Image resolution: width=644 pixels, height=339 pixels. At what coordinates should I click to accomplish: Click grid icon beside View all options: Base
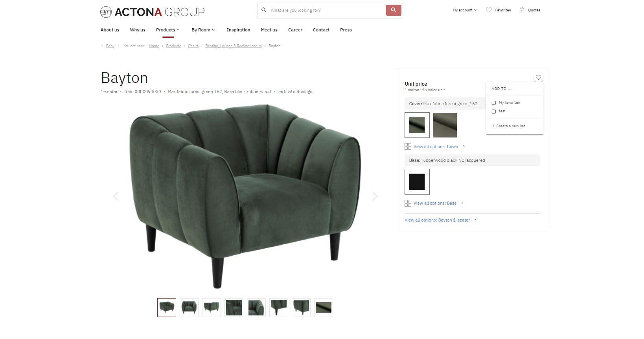point(408,203)
